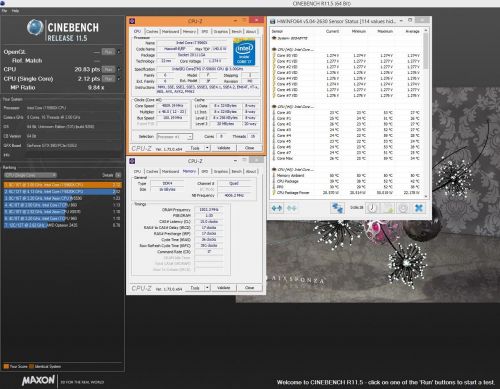Click the Current column header in HWiNFO
Image resolution: width=500 pixels, height=389 pixels.
click(332, 31)
